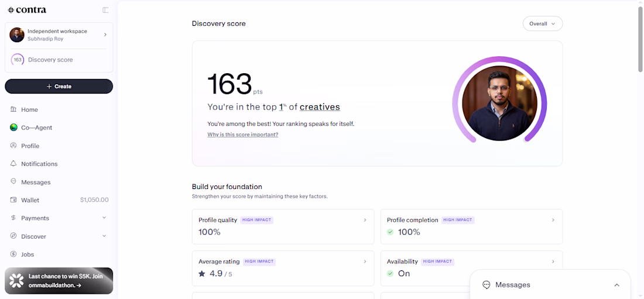Click the Jobs coin icon

click(x=13, y=254)
